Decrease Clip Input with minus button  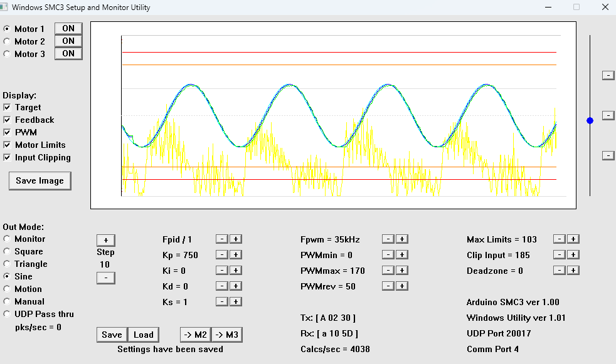coord(559,255)
